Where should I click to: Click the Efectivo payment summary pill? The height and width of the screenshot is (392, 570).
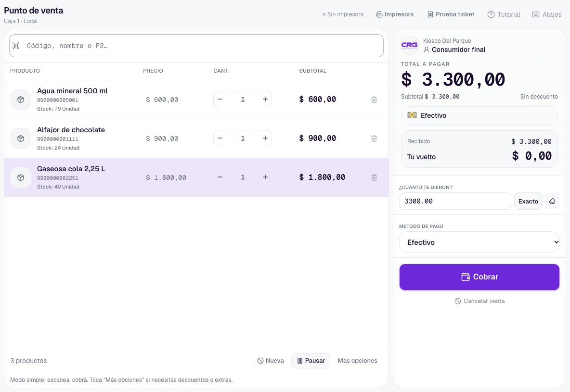coord(479,115)
